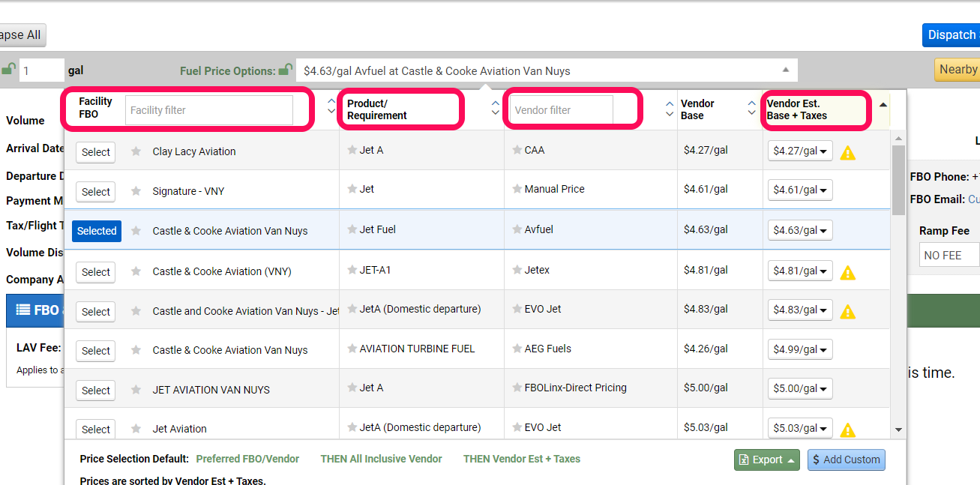Favorite star for Signature - VNY facility
The width and height of the screenshot is (980, 485).
(136, 191)
